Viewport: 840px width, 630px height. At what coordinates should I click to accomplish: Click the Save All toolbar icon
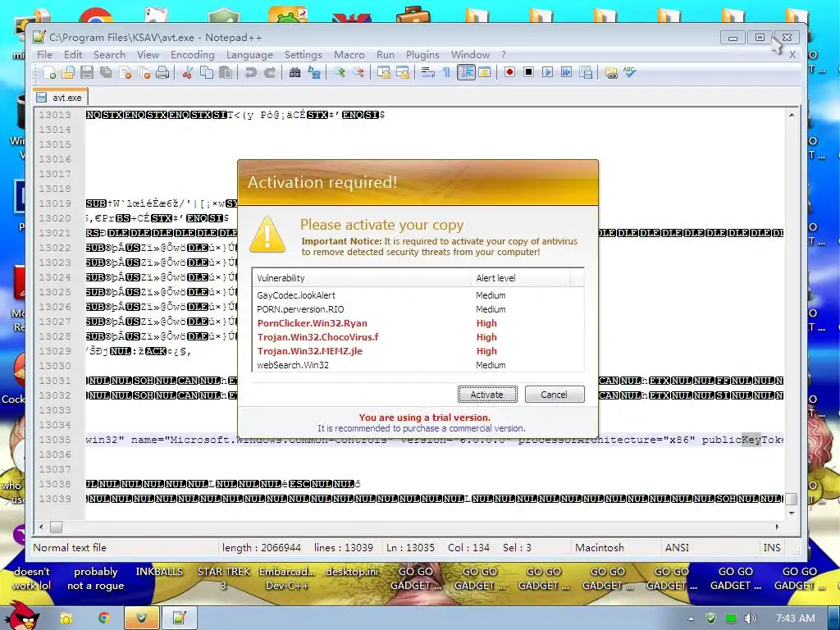[x=106, y=72]
